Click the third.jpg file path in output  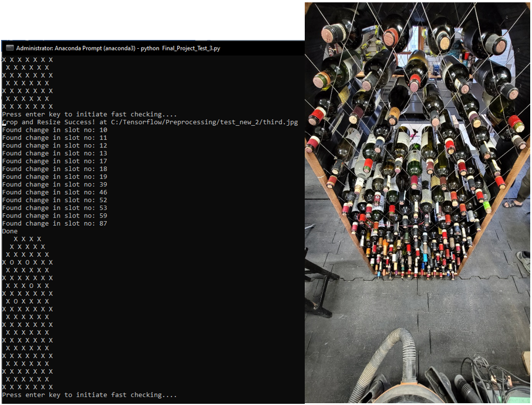[x=204, y=122]
